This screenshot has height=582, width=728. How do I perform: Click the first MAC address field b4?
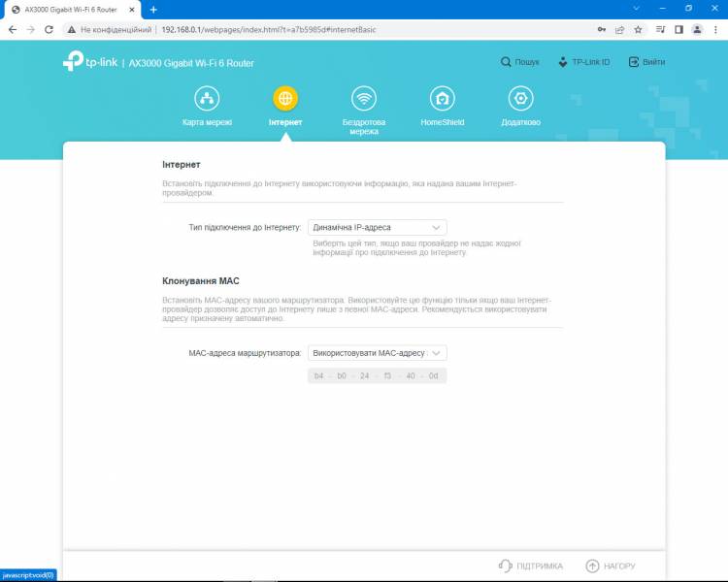pyautogui.click(x=318, y=375)
